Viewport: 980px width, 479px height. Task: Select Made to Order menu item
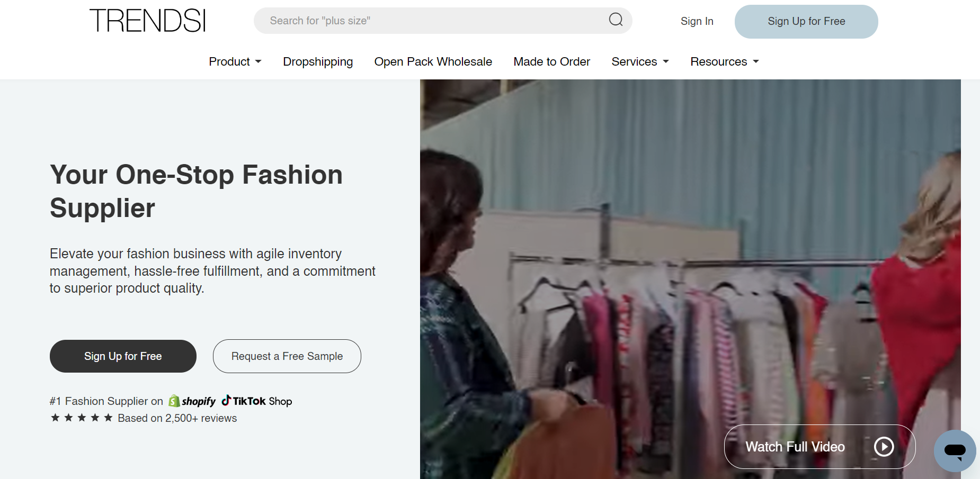pos(551,62)
